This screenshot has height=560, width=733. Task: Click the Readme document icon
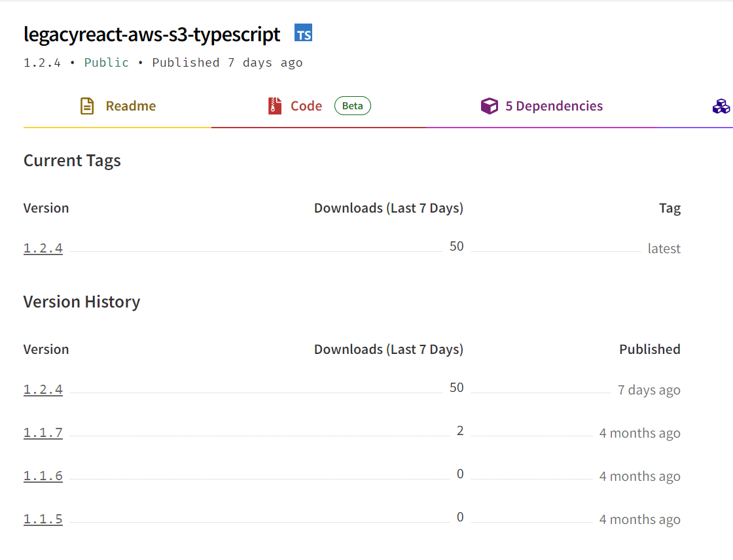pyautogui.click(x=87, y=106)
